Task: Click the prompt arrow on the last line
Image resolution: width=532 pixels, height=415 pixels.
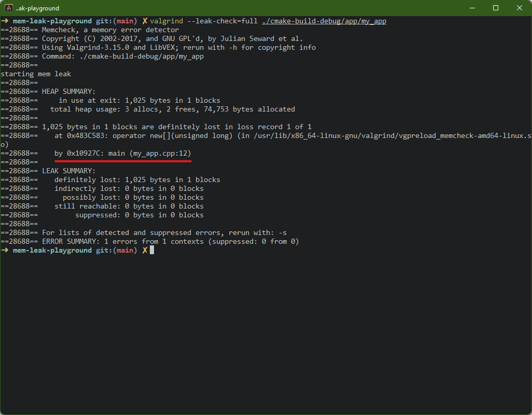Action: point(5,250)
